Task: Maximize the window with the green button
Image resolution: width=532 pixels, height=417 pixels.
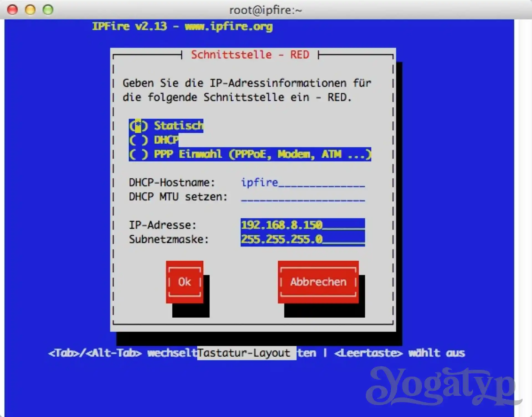Action: 48,10
